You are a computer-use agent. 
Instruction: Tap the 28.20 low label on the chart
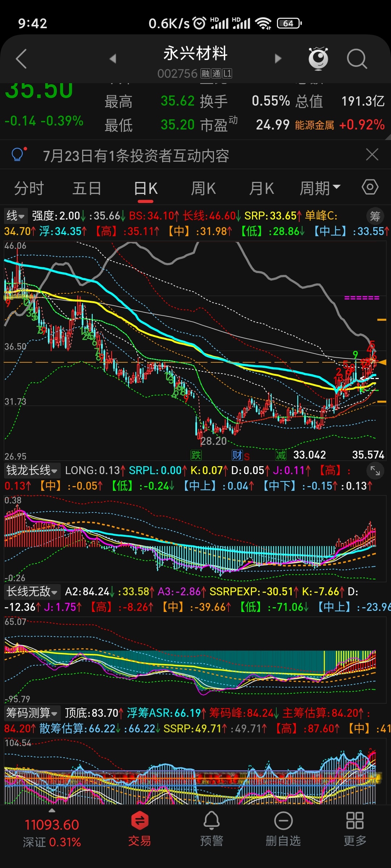[x=214, y=441]
